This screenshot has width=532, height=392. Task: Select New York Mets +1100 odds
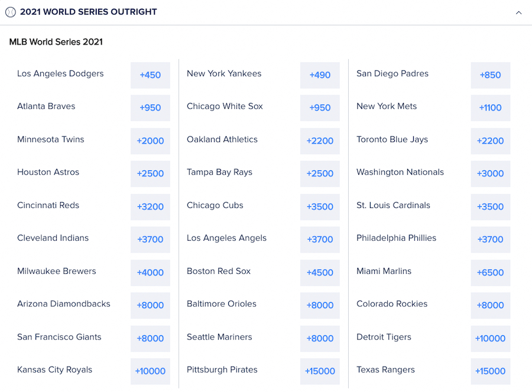click(490, 108)
